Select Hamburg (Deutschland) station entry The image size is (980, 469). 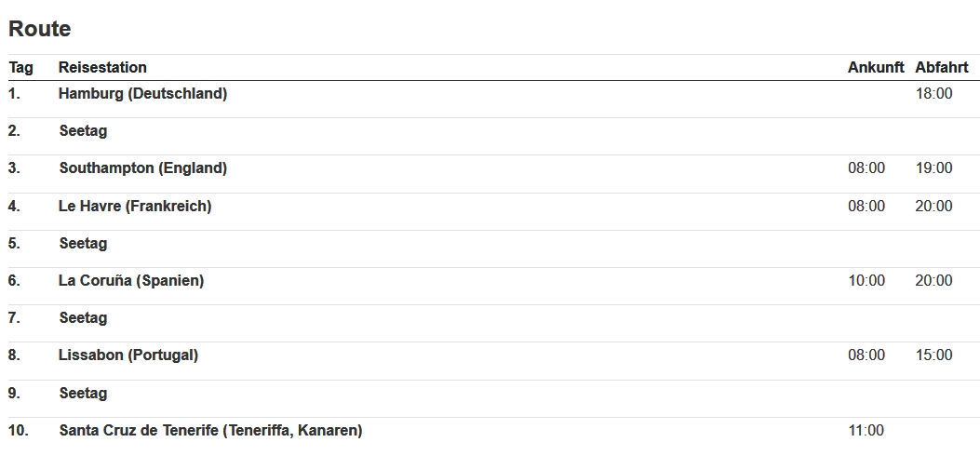point(142,93)
